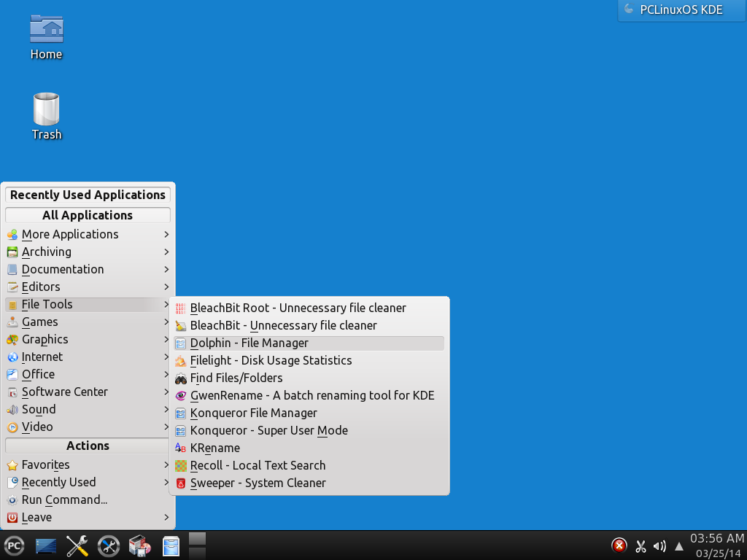Click the PCLinuxOS KDE desktop toolbox
747x560 pixels.
pyautogui.click(x=681, y=10)
